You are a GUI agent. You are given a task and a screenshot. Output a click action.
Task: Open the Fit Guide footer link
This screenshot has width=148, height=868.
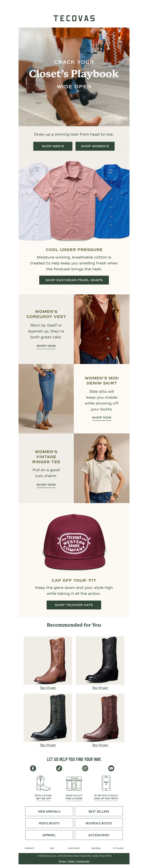click(118, 848)
